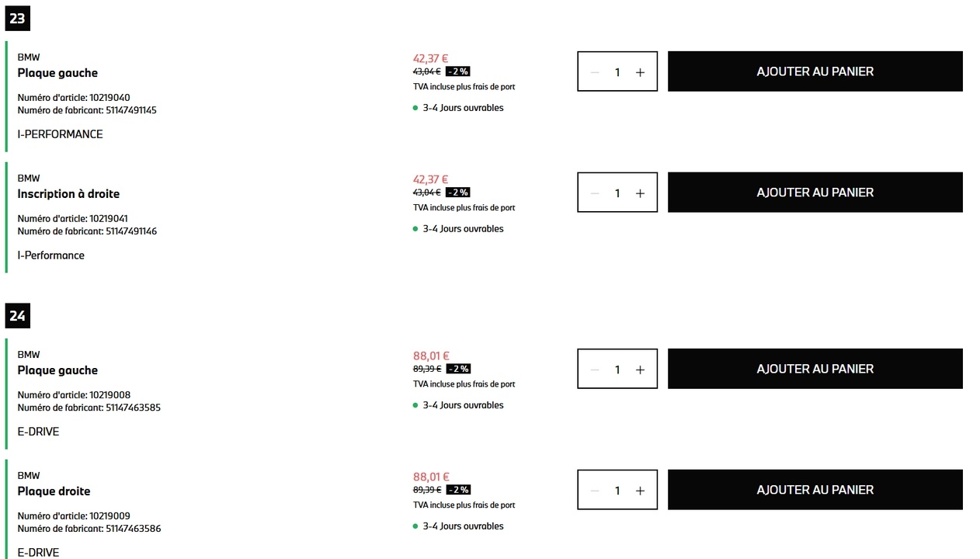Open the I-PERFORMANCE Plaque gauche product title
The image size is (980, 559).
[x=57, y=73]
